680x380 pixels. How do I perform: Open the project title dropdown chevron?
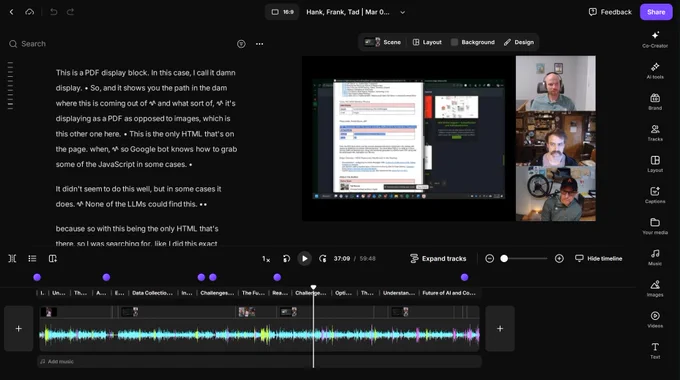click(402, 12)
